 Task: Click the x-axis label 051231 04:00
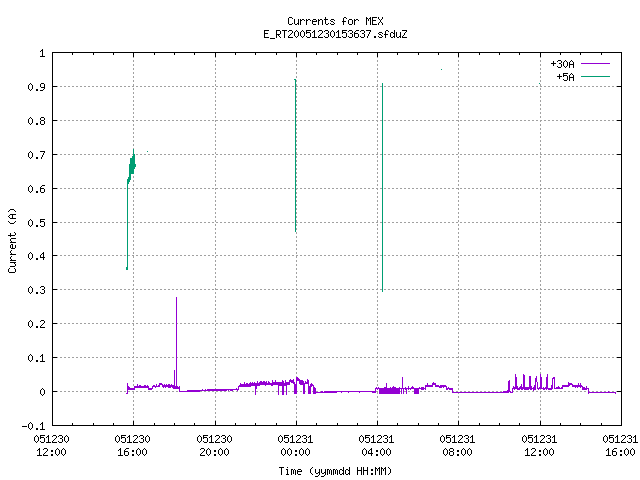[x=376, y=445]
